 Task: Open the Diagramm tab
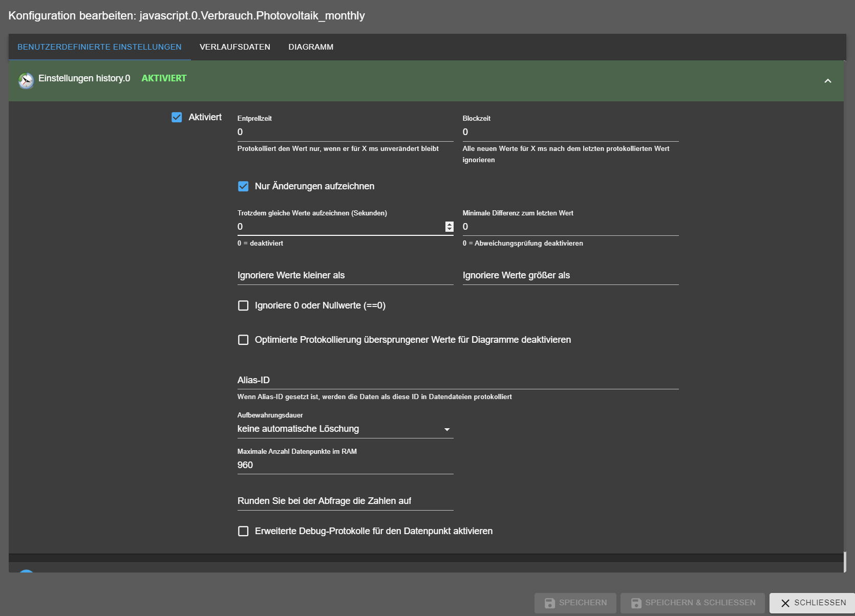tap(311, 47)
